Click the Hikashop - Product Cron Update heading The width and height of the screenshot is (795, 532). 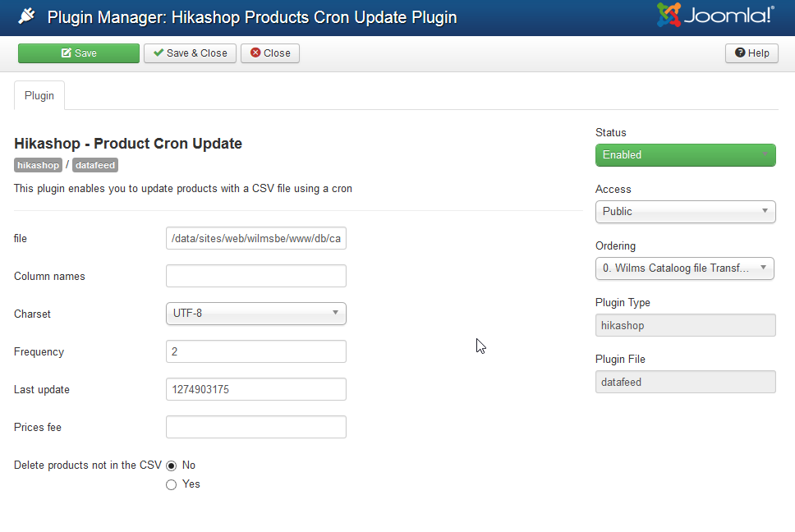(x=128, y=144)
